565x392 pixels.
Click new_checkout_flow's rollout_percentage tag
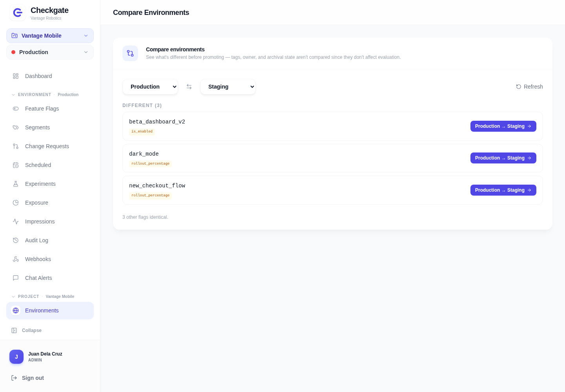[x=150, y=196]
